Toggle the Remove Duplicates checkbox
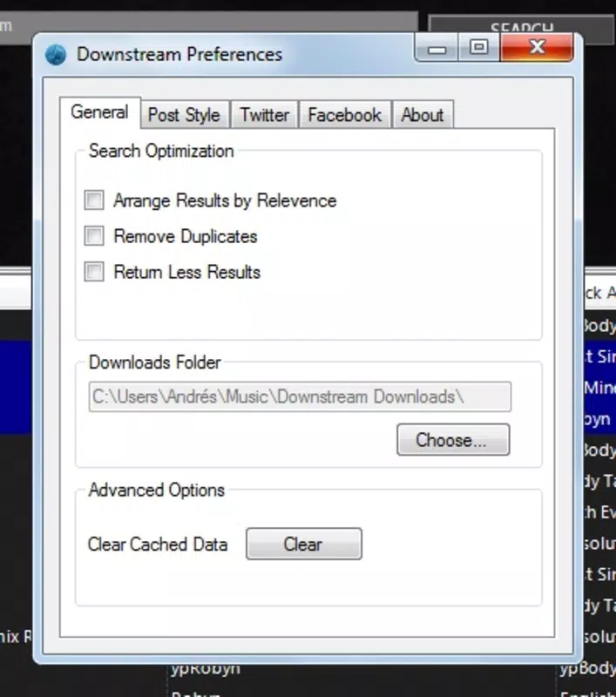The height and width of the screenshot is (697, 616). tap(94, 235)
